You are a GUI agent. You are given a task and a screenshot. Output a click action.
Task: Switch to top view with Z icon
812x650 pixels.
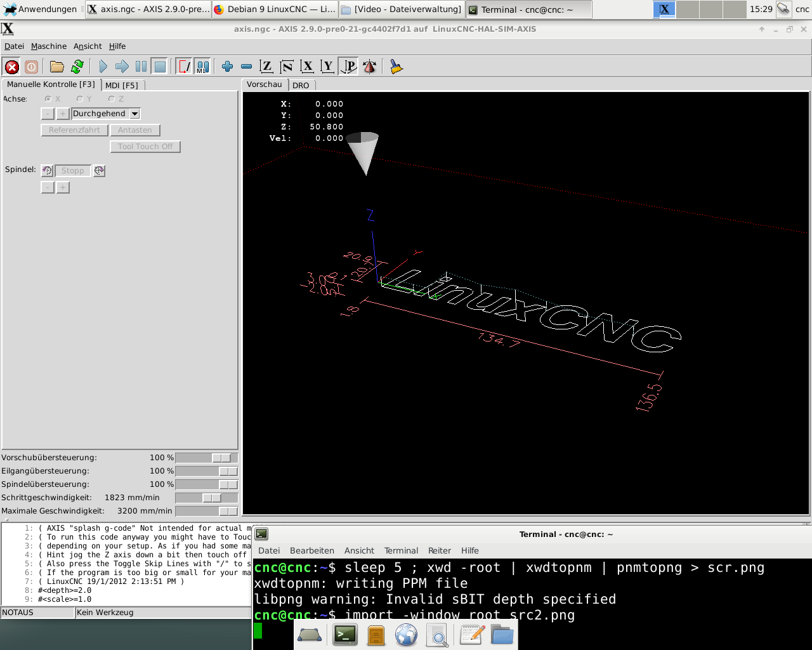point(266,67)
